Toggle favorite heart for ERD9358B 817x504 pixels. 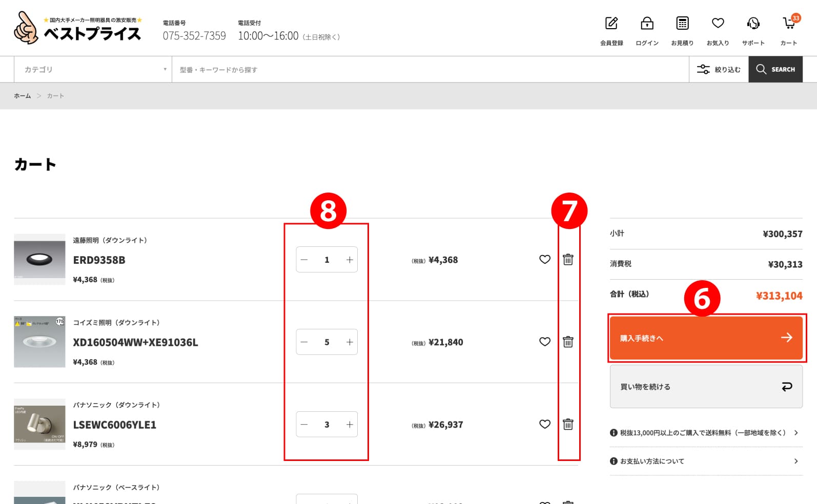545,260
